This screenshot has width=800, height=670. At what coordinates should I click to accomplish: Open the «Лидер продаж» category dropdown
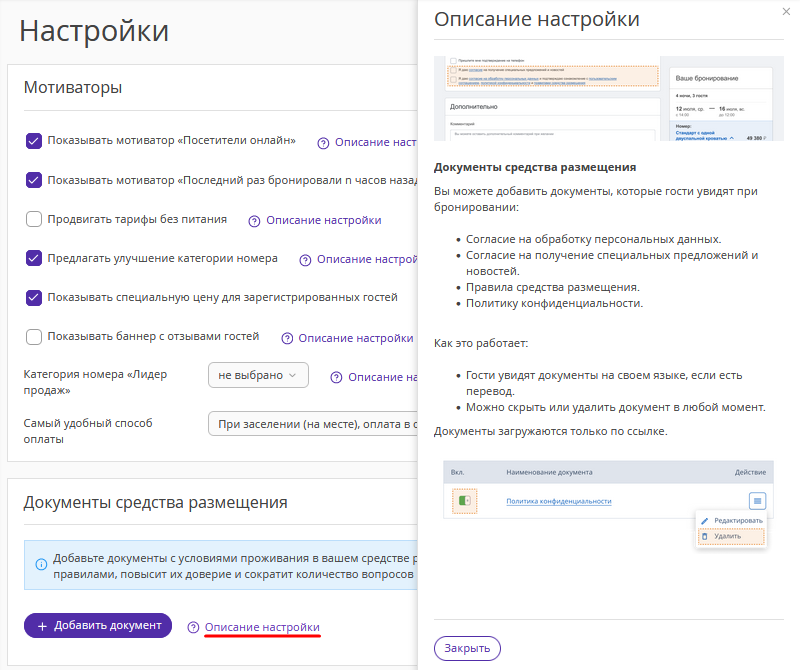tap(258, 375)
